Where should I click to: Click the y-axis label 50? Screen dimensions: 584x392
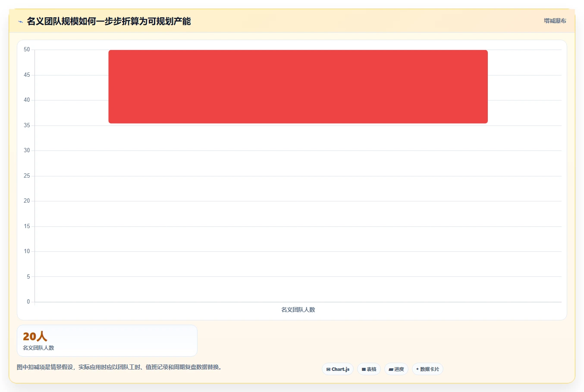coord(27,50)
